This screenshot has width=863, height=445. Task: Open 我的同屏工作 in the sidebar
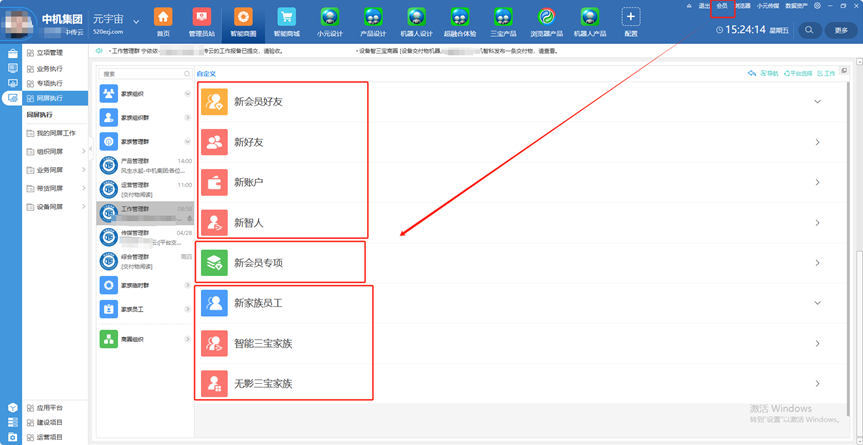55,133
